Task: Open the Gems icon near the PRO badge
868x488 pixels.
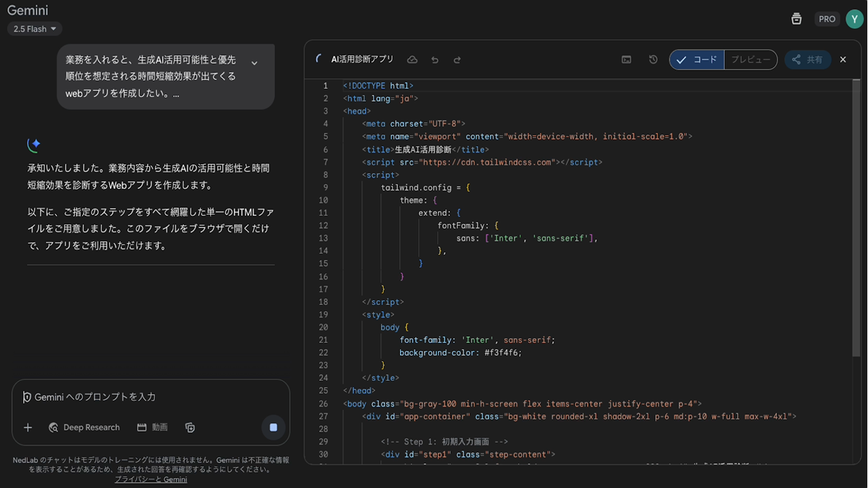Action: click(x=796, y=19)
